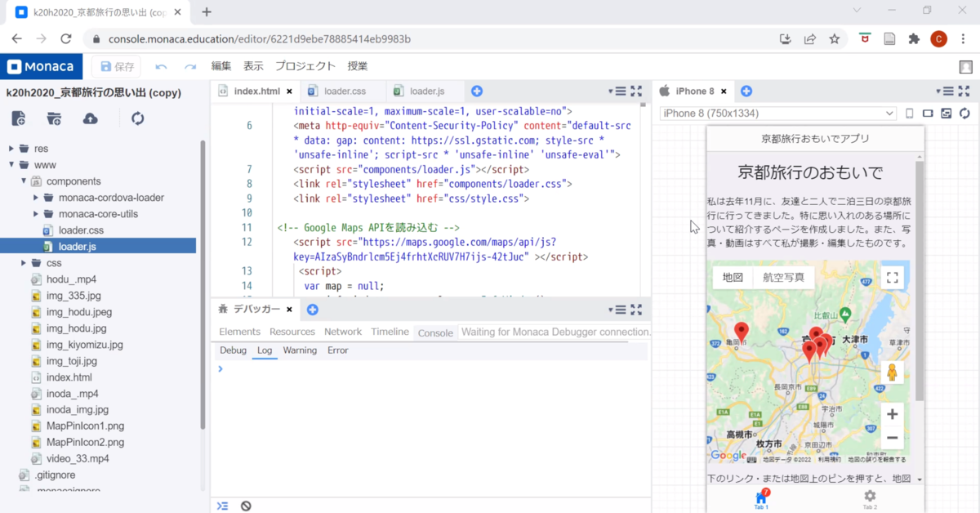Filter console by Log level
980x513 pixels.
(x=265, y=350)
